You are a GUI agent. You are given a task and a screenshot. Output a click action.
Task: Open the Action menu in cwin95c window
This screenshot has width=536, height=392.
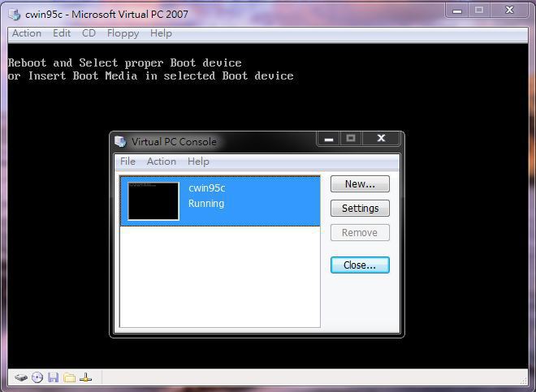point(27,33)
